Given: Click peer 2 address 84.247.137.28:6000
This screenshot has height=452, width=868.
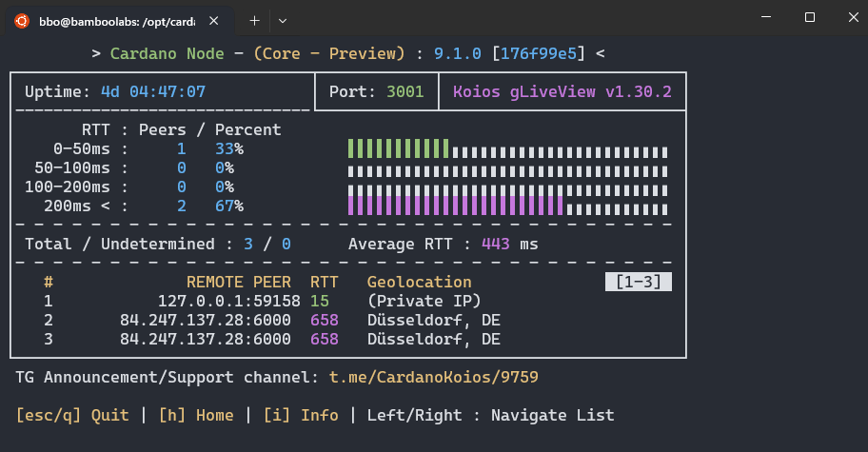Looking at the screenshot, I should pos(206,321).
